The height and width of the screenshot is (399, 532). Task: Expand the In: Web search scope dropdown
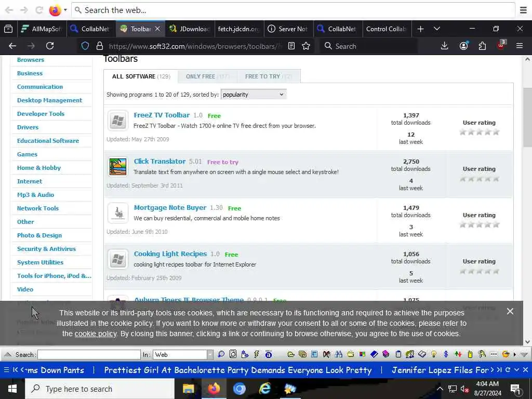point(210,354)
